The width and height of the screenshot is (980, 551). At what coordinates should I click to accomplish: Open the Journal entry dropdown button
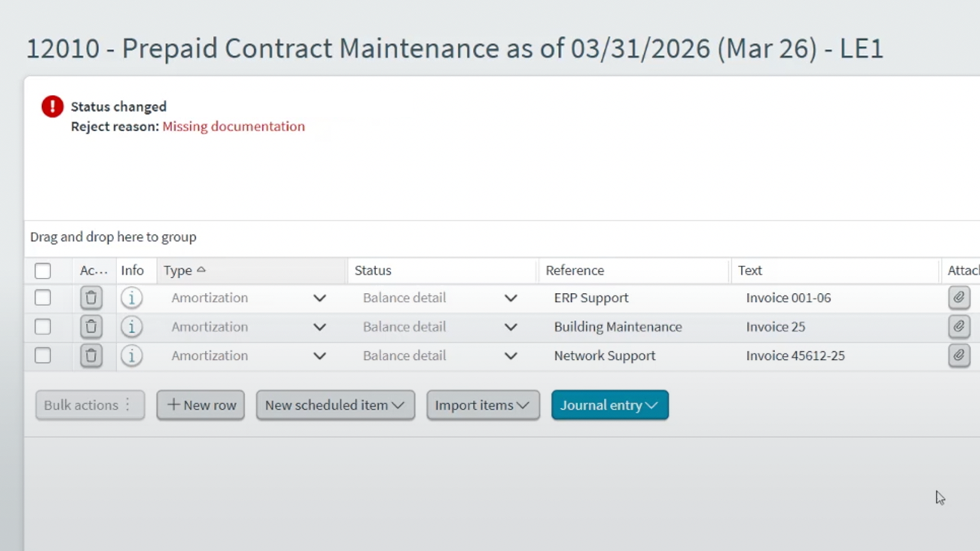(x=609, y=405)
